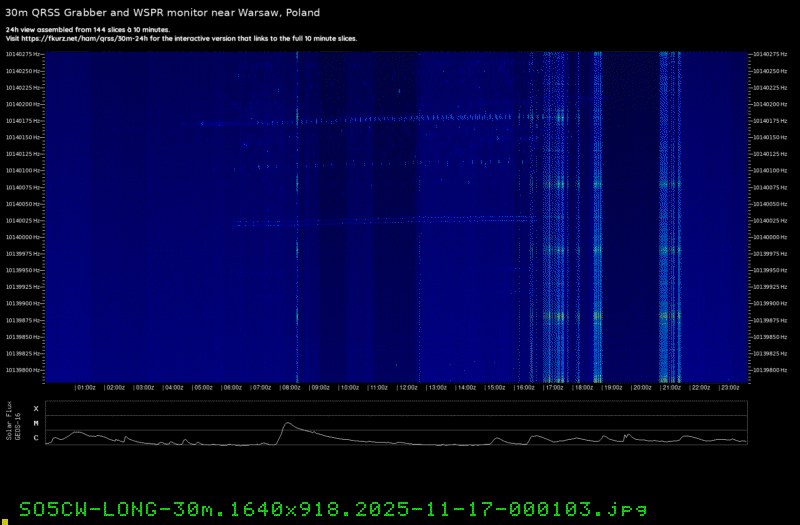Click the solar flux peak near 08:00z
The height and width of the screenshot is (525, 800).
(286, 424)
